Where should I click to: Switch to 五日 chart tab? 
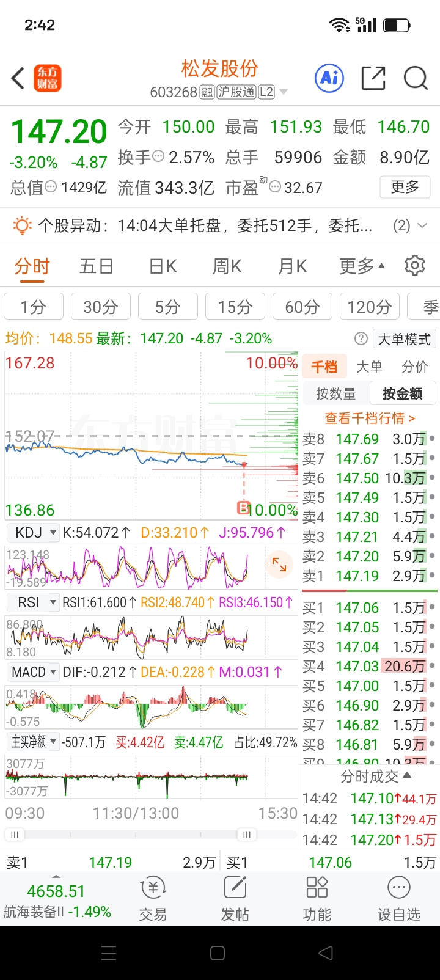(97, 266)
